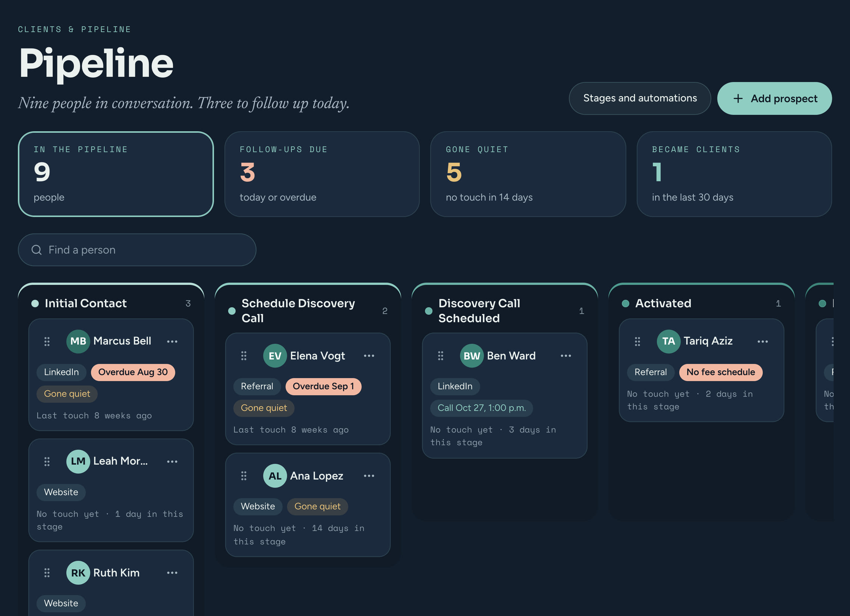
Task: Open Stages and automations
Action: (x=640, y=98)
